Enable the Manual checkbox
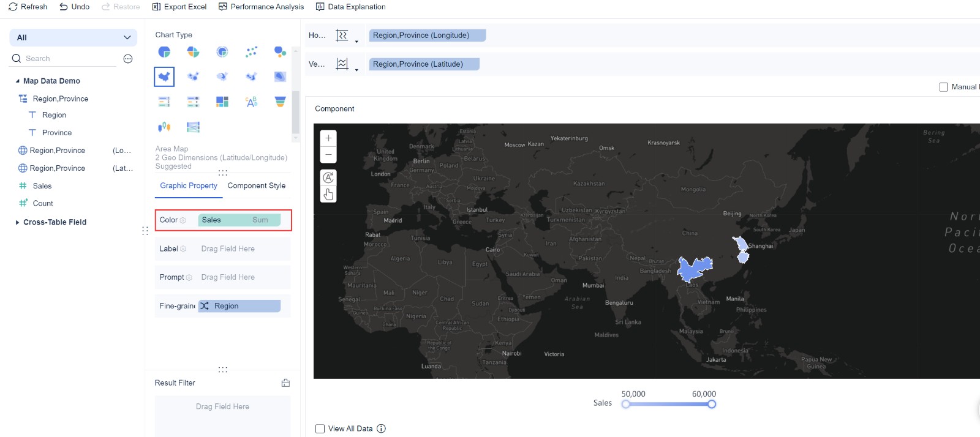 point(943,87)
